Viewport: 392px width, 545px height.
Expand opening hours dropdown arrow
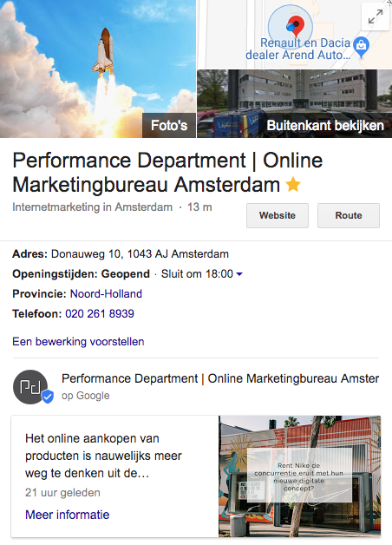[x=239, y=274]
